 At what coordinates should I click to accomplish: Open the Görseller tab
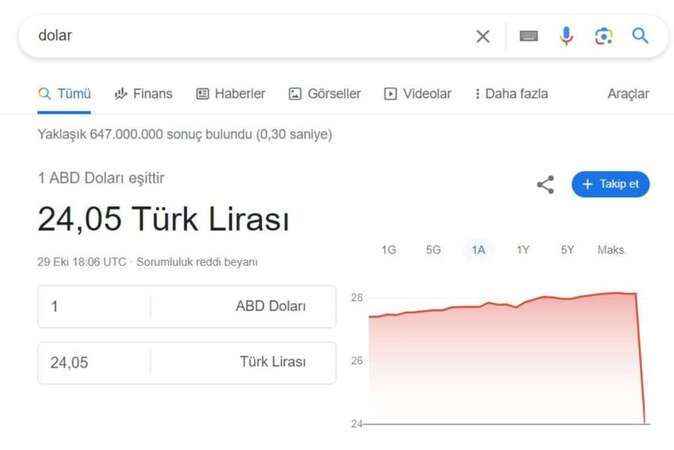tap(325, 94)
